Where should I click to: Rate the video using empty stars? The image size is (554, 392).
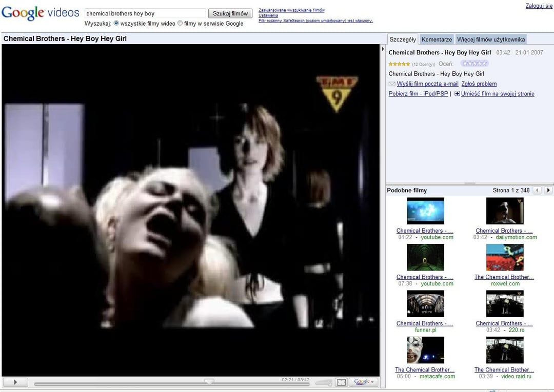474,64
